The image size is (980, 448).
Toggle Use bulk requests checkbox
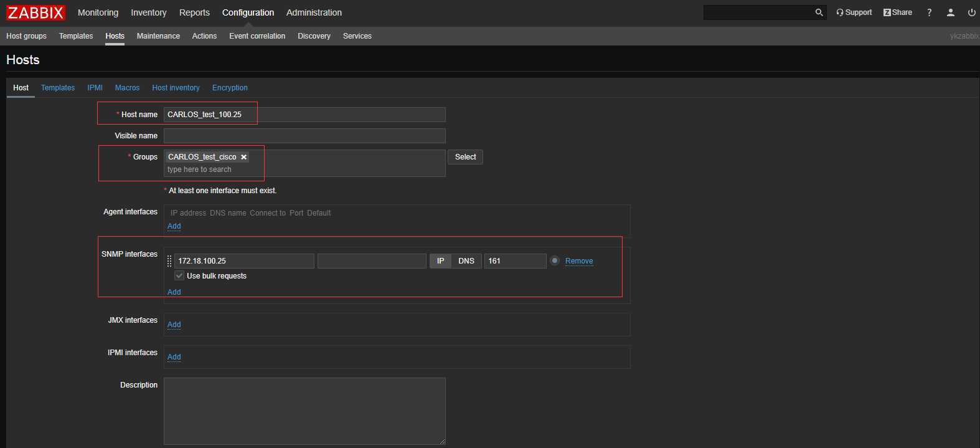tap(179, 276)
